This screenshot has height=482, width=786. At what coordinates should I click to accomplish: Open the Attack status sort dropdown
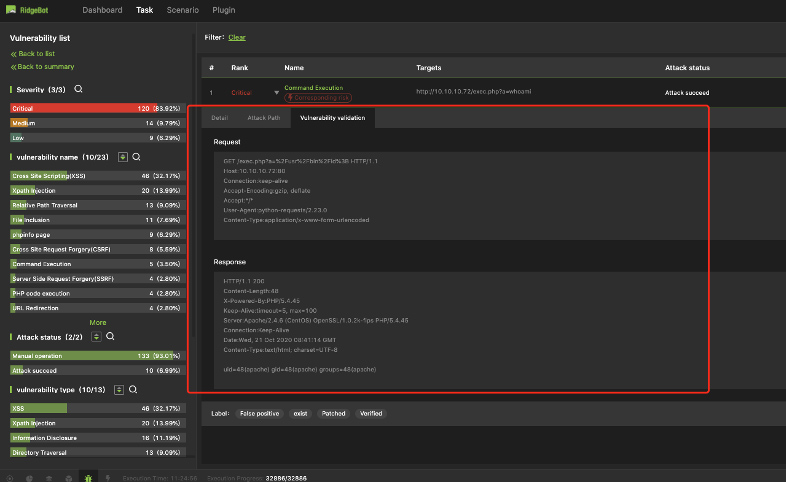pos(96,337)
